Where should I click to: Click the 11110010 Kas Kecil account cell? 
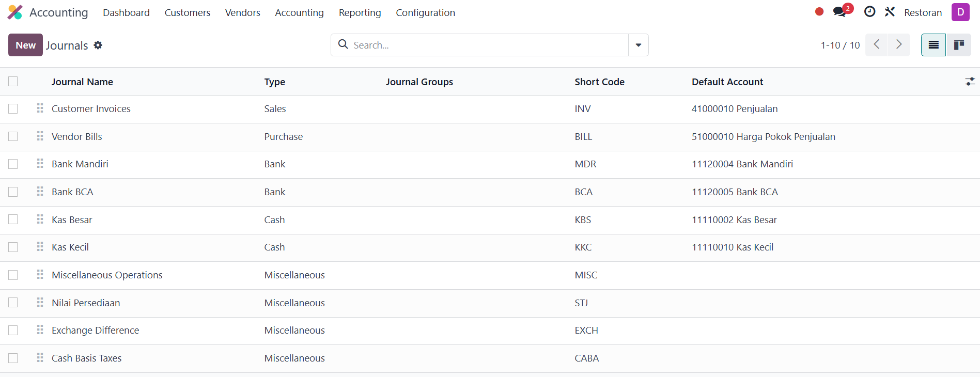pos(733,247)
